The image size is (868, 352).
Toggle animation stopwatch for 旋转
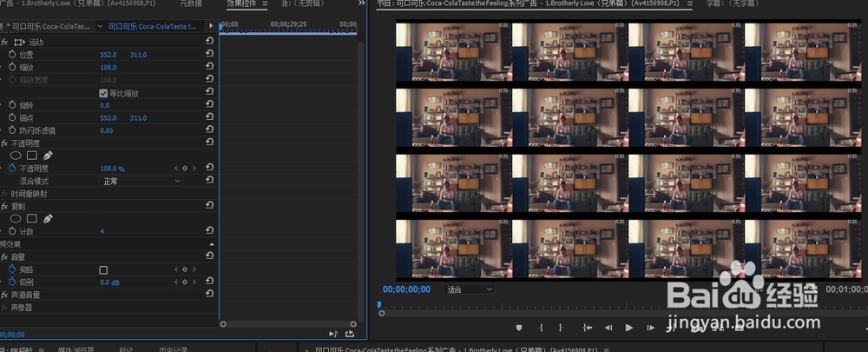(x=12, y=105)
